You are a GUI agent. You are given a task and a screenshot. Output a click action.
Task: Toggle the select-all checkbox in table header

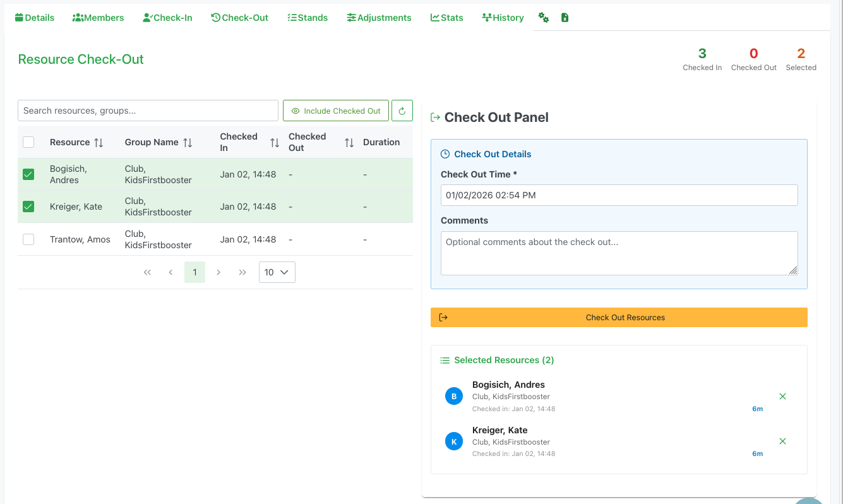(28, 142)
